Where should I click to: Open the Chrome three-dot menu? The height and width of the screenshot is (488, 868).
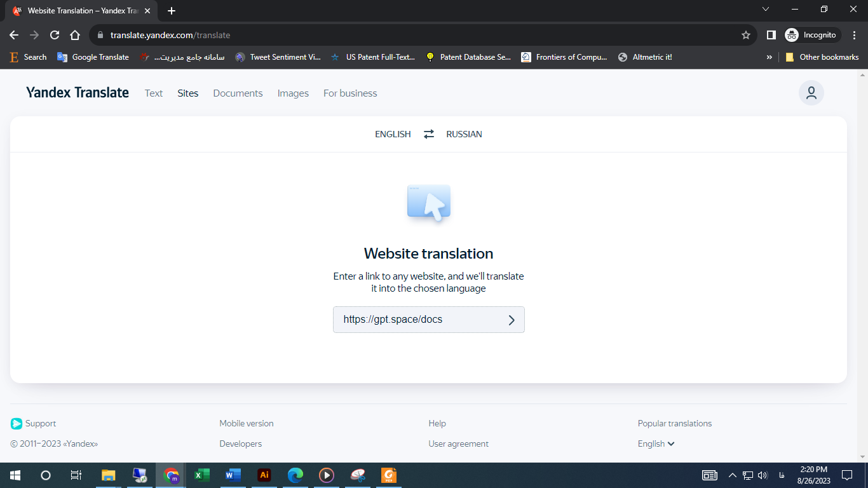point(855,35)
